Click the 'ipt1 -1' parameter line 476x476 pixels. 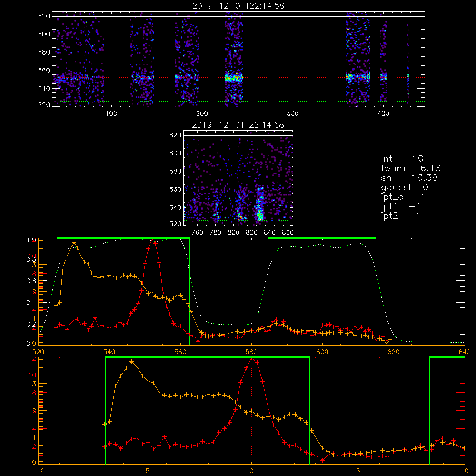point(401,207)
